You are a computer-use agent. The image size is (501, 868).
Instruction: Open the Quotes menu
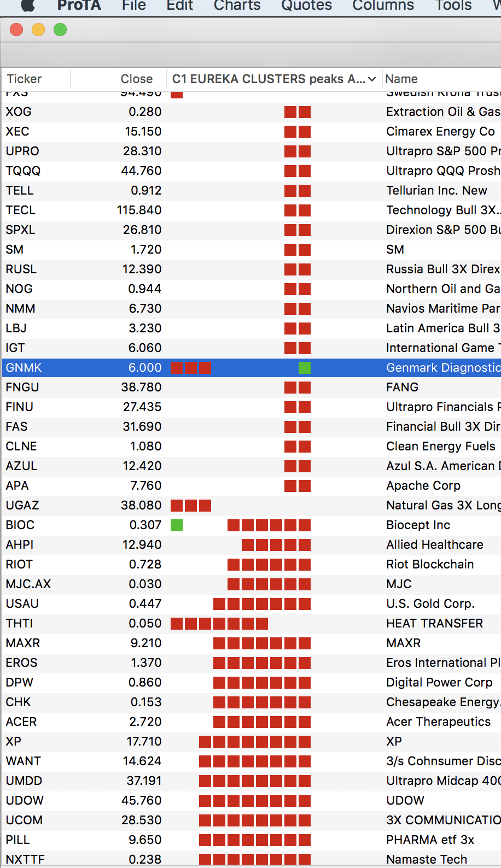click(307, 5)
